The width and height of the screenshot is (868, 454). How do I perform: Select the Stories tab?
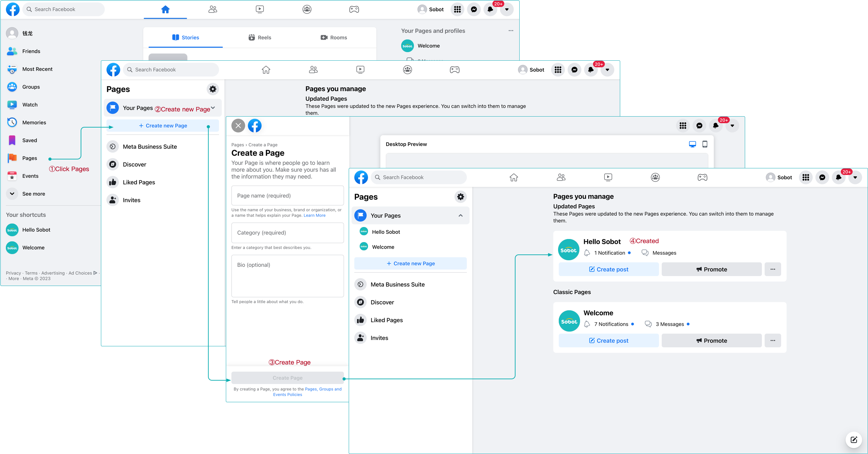tap(186, 37)
